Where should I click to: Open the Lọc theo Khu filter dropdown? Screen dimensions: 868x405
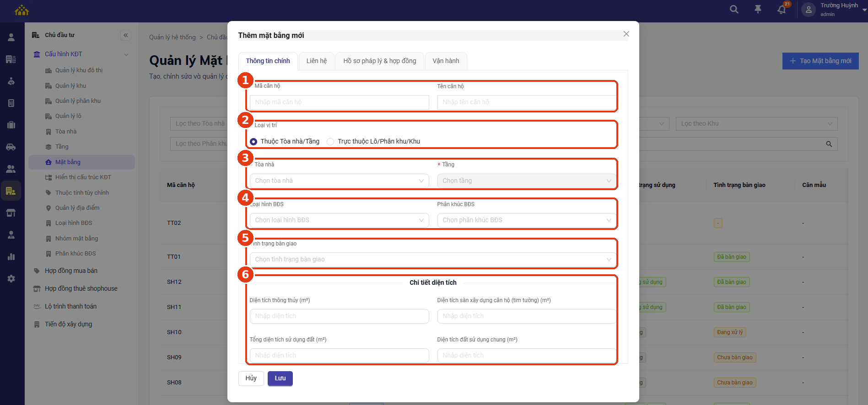[756, 123]
